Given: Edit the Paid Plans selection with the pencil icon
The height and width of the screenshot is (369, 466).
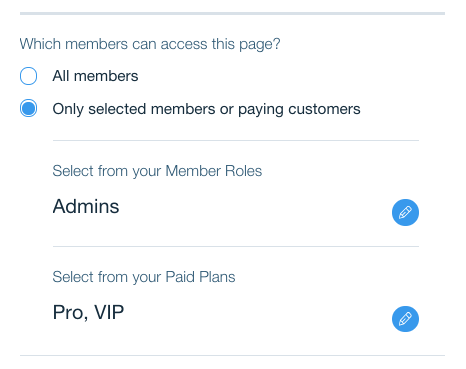Looking at the screenshot, I should [x=405, y=319].
